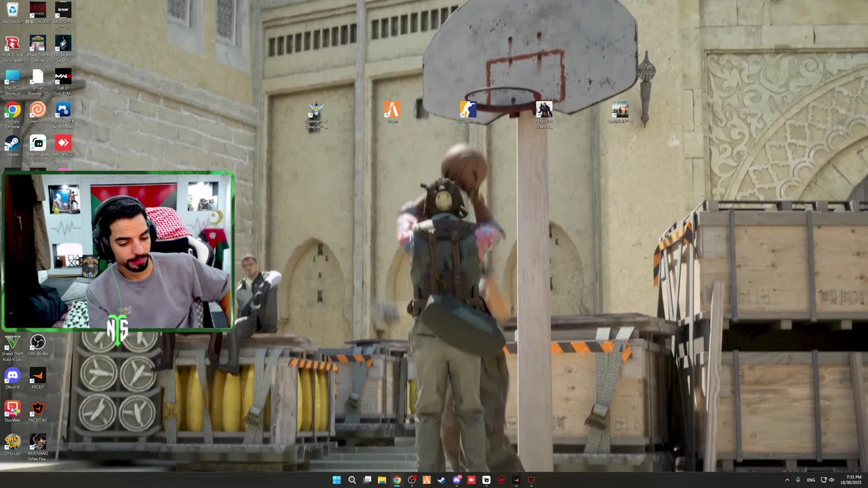
Task: Open StreamLabels from the taskbar
Action: (x=486, y=480)
